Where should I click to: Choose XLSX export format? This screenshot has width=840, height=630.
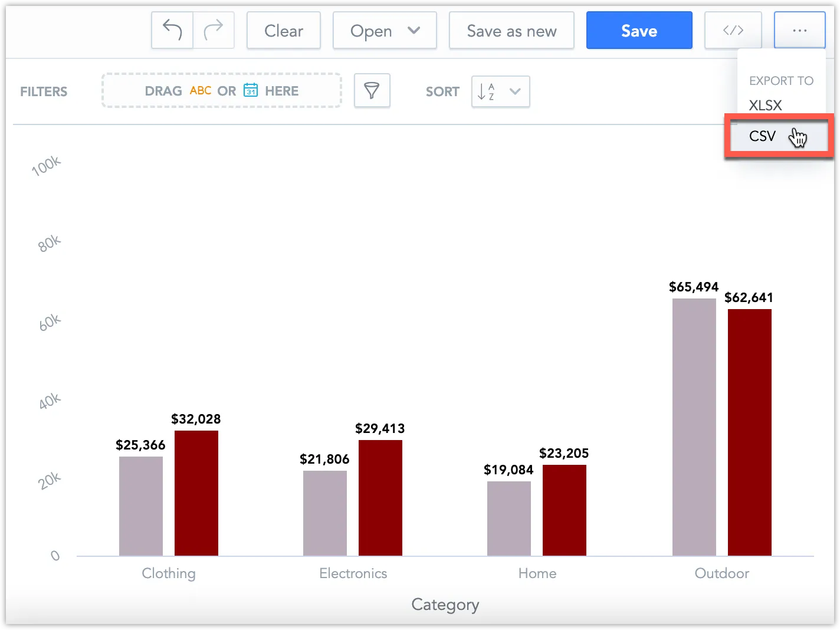coord(765,105)
